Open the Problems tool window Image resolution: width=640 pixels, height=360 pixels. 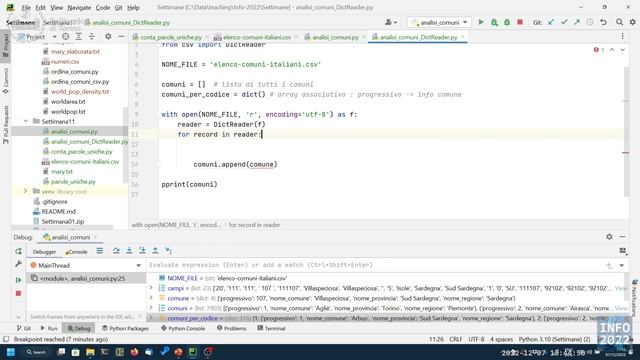coord(231,328)
